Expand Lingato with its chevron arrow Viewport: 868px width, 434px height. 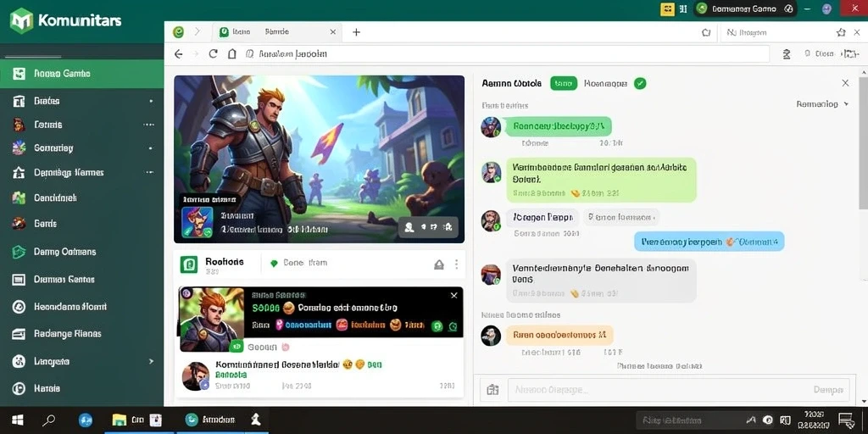pyautogui.click(x=151, y=361)
